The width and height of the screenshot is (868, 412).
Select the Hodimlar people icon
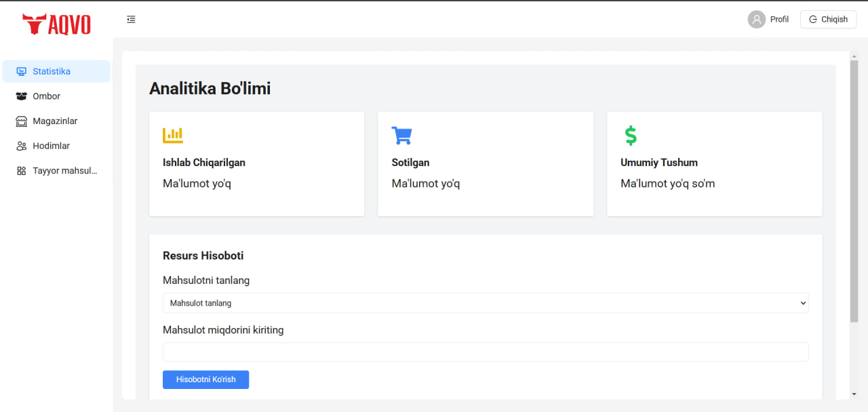[21, 145]
